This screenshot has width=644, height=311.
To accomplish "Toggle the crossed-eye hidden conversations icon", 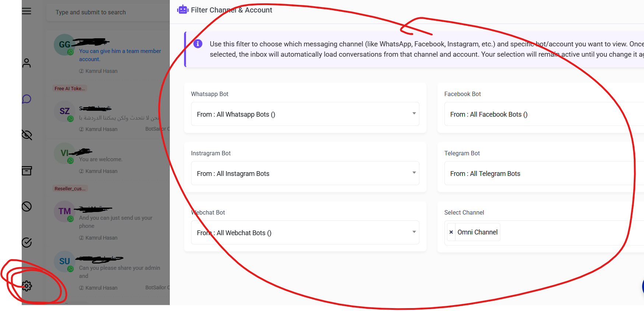I will click(27, 135).
